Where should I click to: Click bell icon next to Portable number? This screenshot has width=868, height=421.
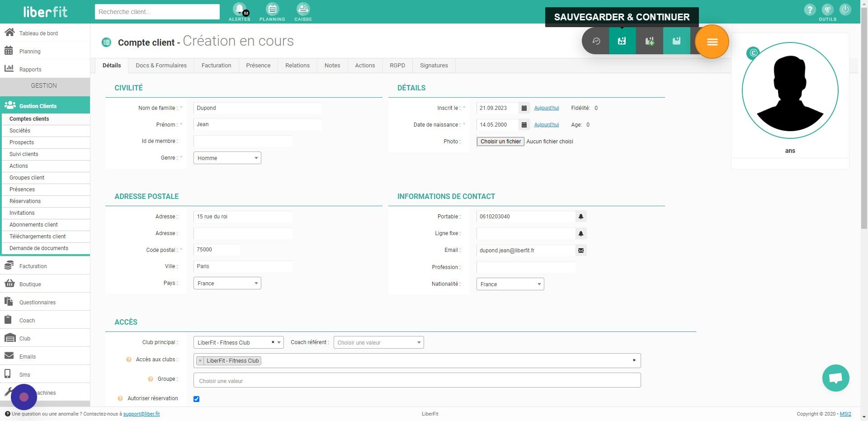[581, 217]
